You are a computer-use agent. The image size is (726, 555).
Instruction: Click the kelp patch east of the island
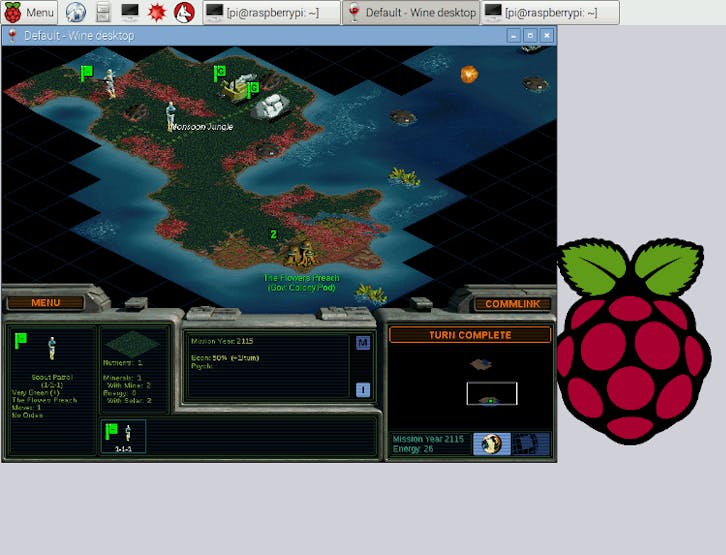(404, 177)
